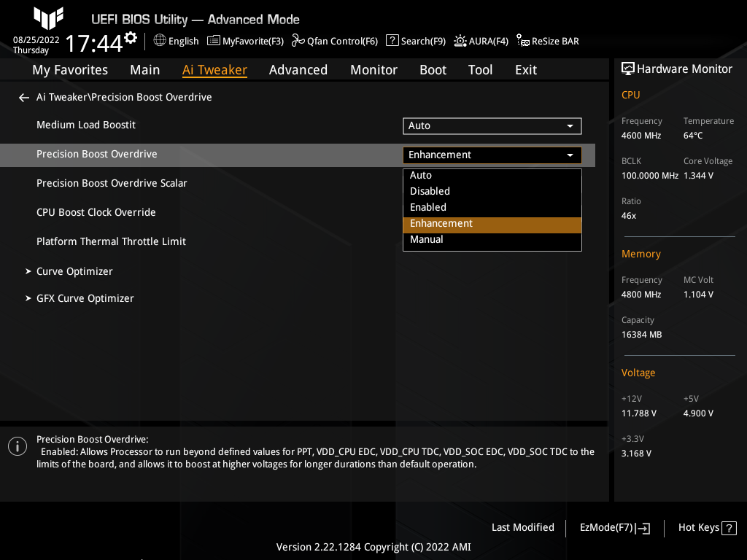Click EzMode(F7) button
Image resolution: width=747 pixels, height=560 pixels.
pyautogui.click(x=614, y=528)
